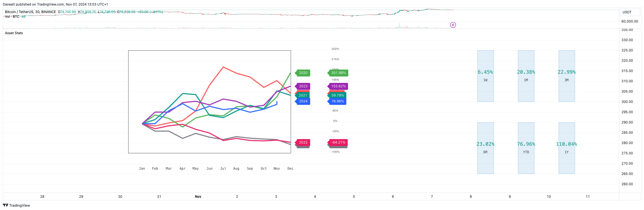
Task: Select the 76.96% YTD stats box
Action: [x=526, y=148]
